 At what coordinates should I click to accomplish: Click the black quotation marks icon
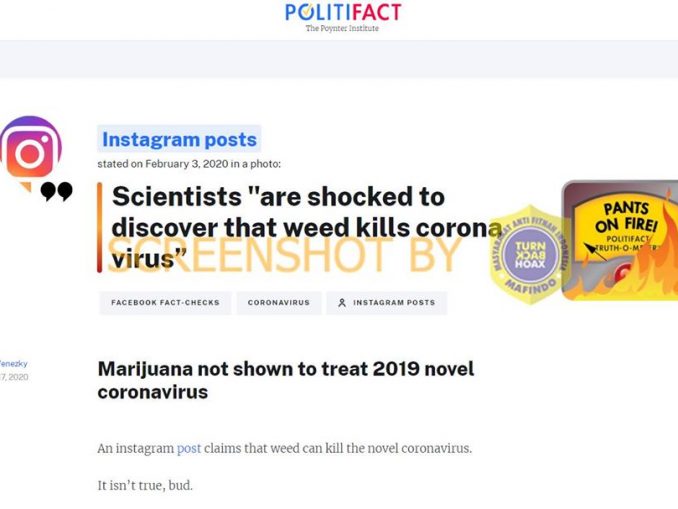point(56,191)
